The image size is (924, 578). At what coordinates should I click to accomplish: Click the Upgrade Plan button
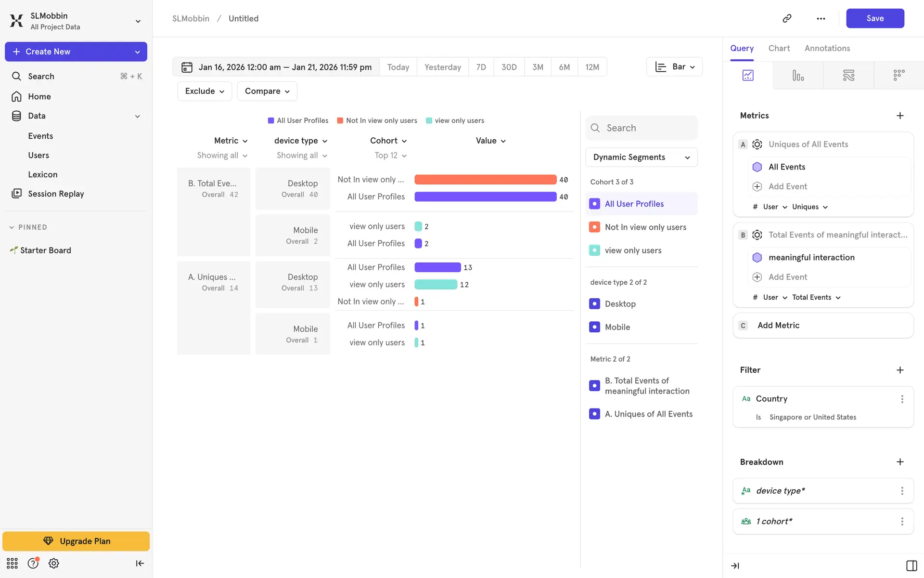pos(76,541)
